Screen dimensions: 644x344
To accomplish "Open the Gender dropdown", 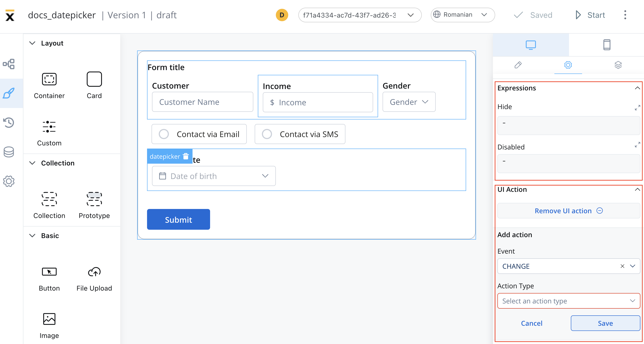I will click(x=409, y=102).
